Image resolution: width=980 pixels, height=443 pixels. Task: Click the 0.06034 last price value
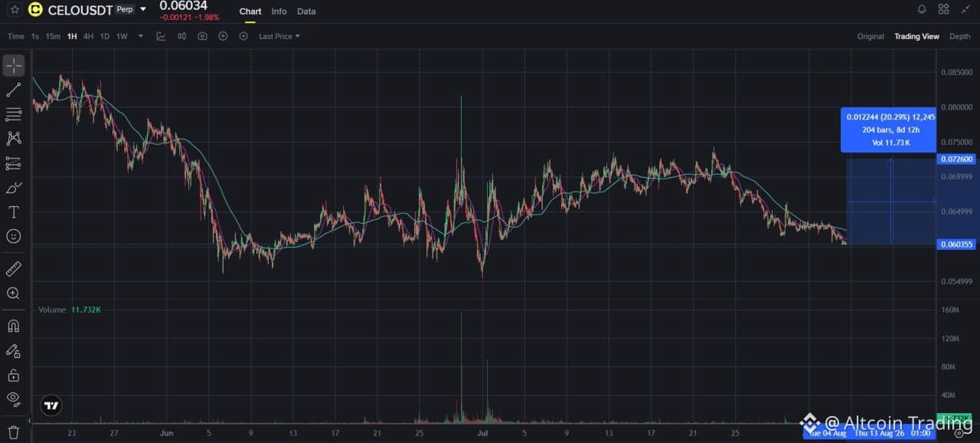(183, 6)
